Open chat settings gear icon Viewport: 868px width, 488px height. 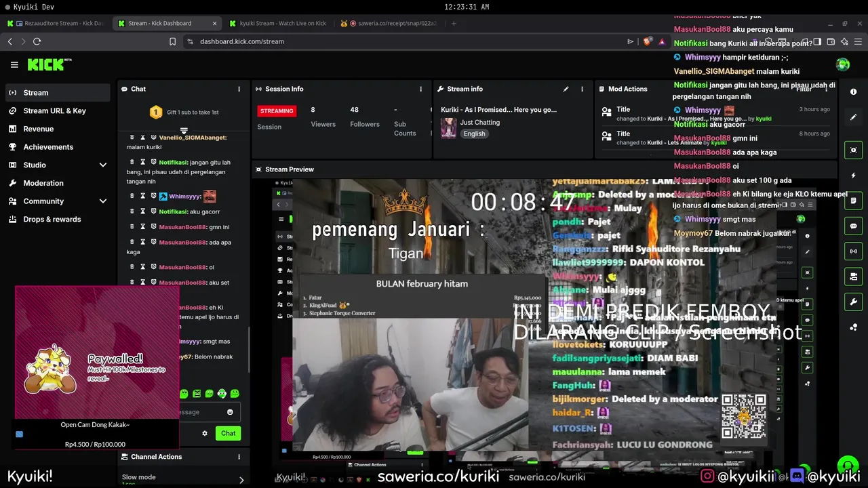coord(205,433)
